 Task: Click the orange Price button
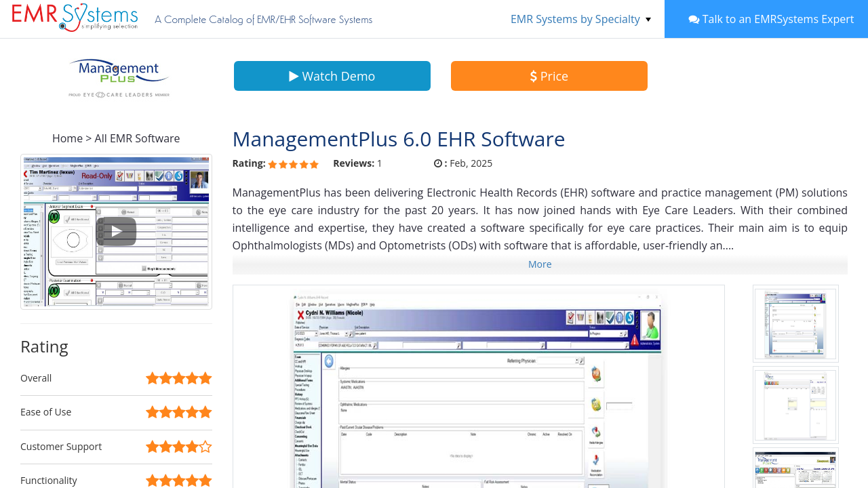click(x=549, y=76)
